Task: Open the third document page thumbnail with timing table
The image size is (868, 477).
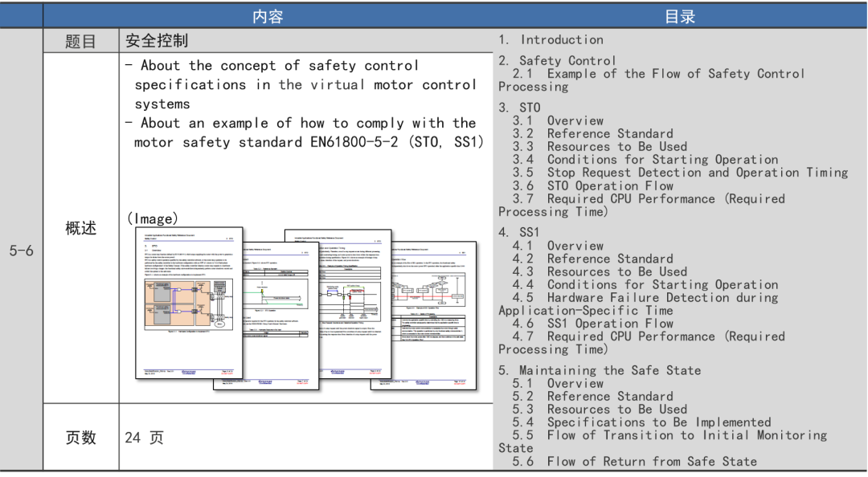Action: click(354, 304)
